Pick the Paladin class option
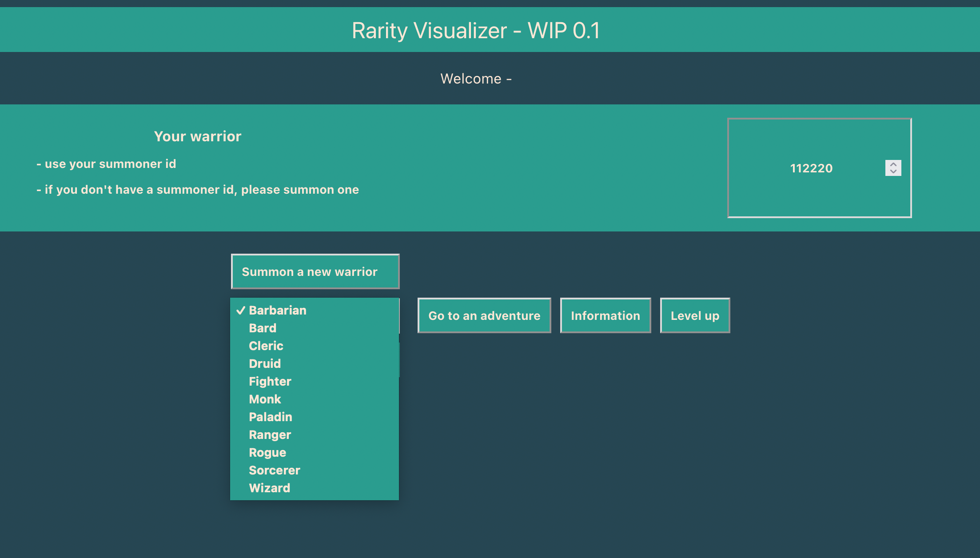 tap(270, 417)
